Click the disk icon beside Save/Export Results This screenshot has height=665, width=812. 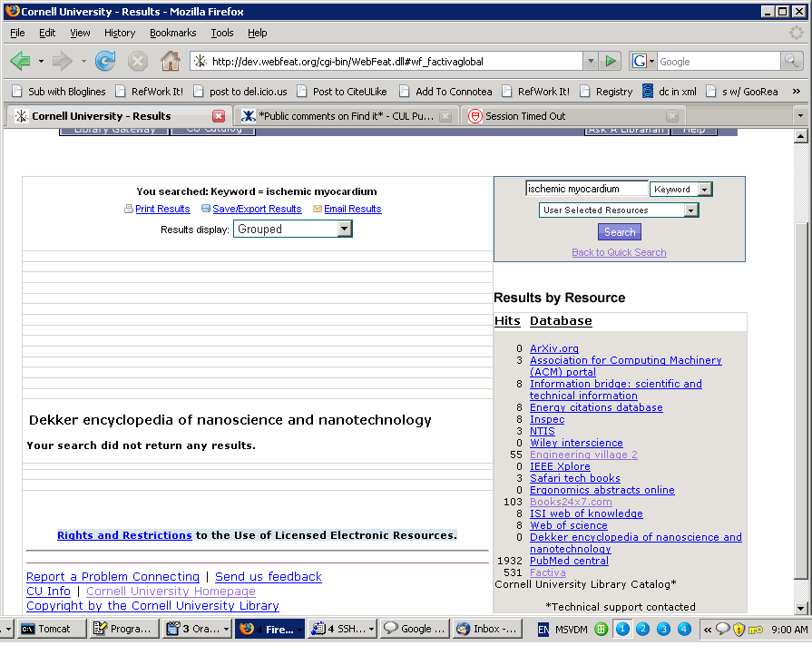click(206, 209)
